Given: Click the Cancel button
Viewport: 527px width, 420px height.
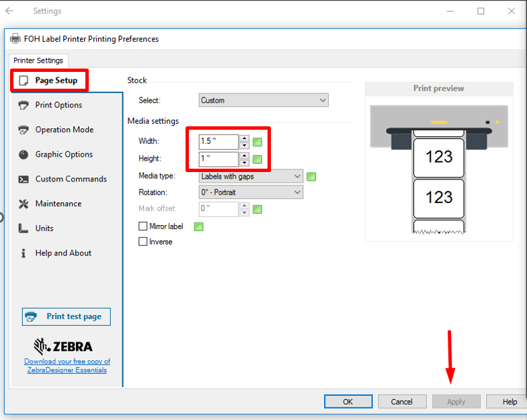Looking at the screenshot, I should (x=402, y=402).
